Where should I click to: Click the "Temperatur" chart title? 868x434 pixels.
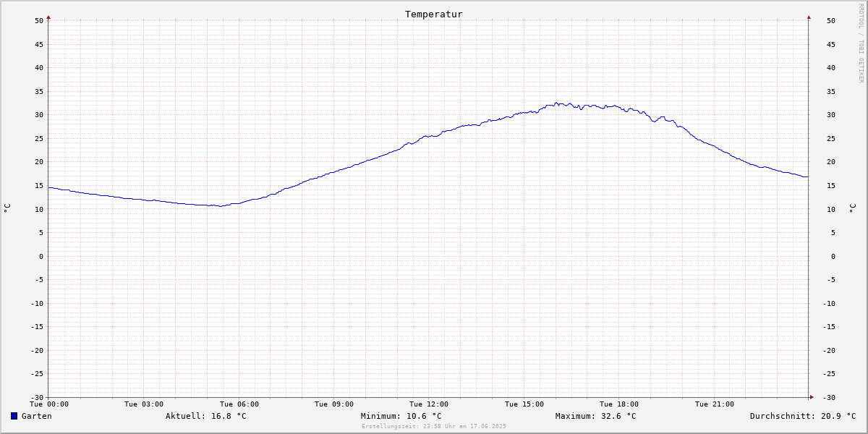click(x=434, y=14)
